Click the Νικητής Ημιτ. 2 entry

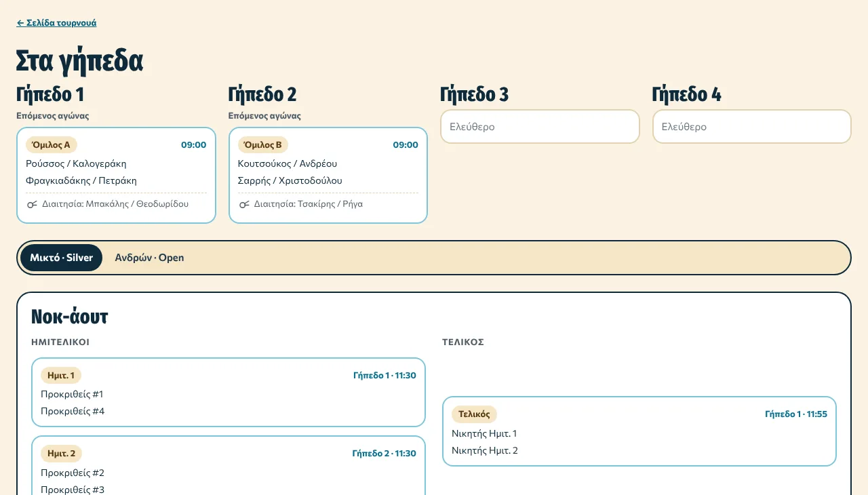485,450
